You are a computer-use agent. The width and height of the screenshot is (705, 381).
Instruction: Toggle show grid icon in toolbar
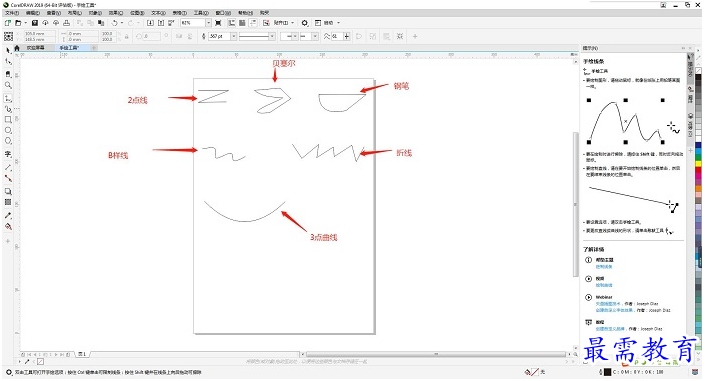click(242, 22)
